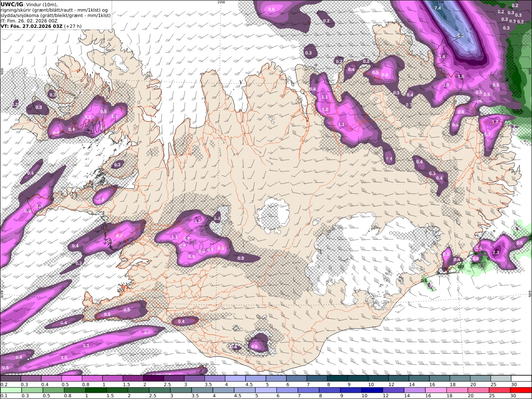Pick the periwinkle 4 snow legend swatch
The height and width of the screenshot is (399, 532).
[x=235, y=379]
